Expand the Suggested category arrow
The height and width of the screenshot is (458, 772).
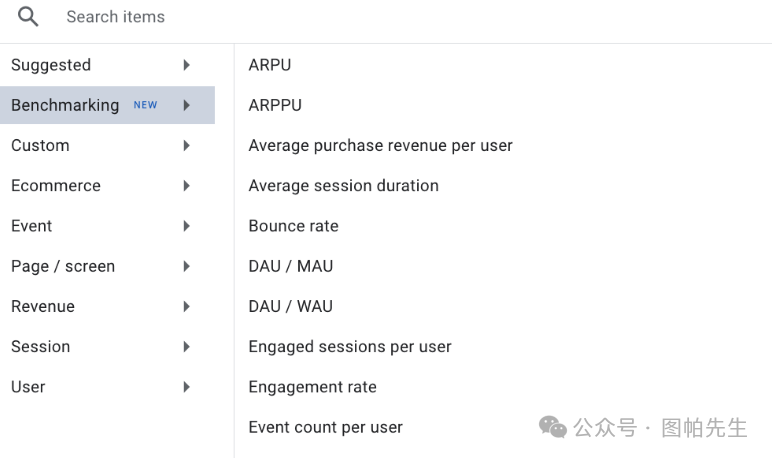[x=187, y=65]
